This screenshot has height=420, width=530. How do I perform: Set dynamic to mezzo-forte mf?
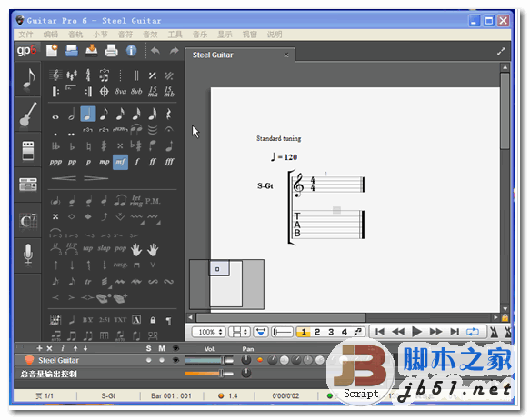(x=120, y=162)
